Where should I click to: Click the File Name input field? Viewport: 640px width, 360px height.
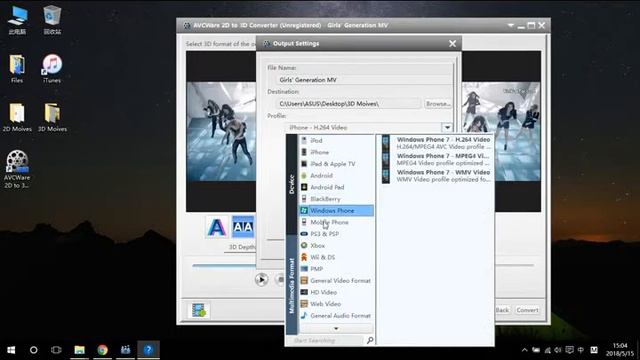[x=364, y=80]
